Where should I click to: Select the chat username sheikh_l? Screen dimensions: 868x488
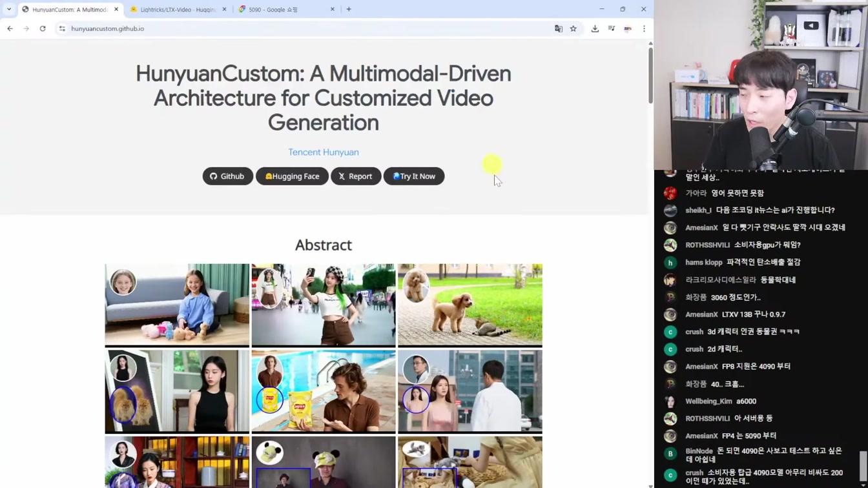pos(698,210)
